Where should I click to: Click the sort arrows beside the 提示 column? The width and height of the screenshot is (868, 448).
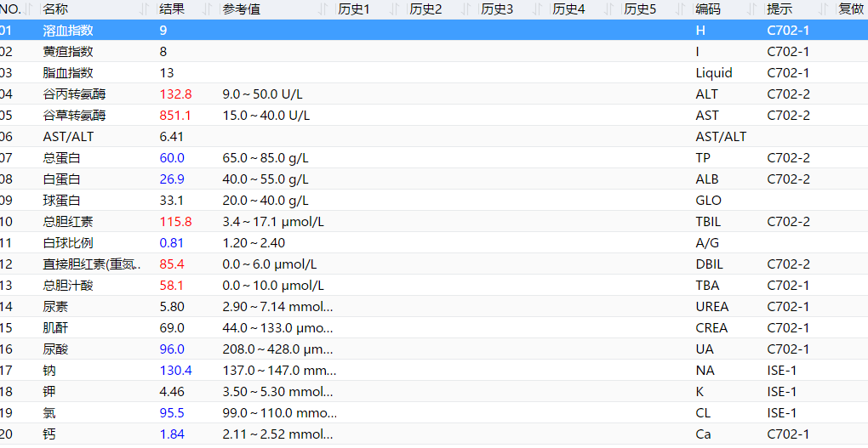tap(824, 9)
